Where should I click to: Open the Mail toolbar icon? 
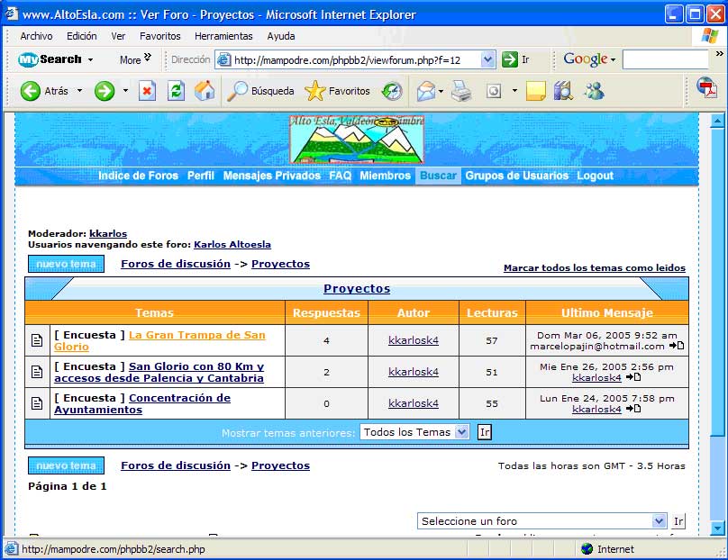425,91
